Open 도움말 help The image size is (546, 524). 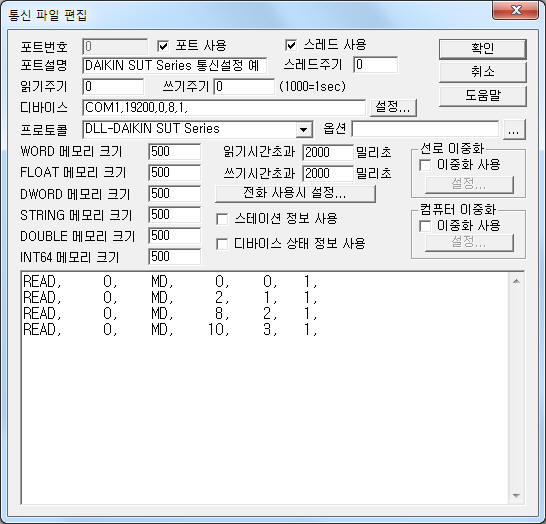tap(482, 95)
